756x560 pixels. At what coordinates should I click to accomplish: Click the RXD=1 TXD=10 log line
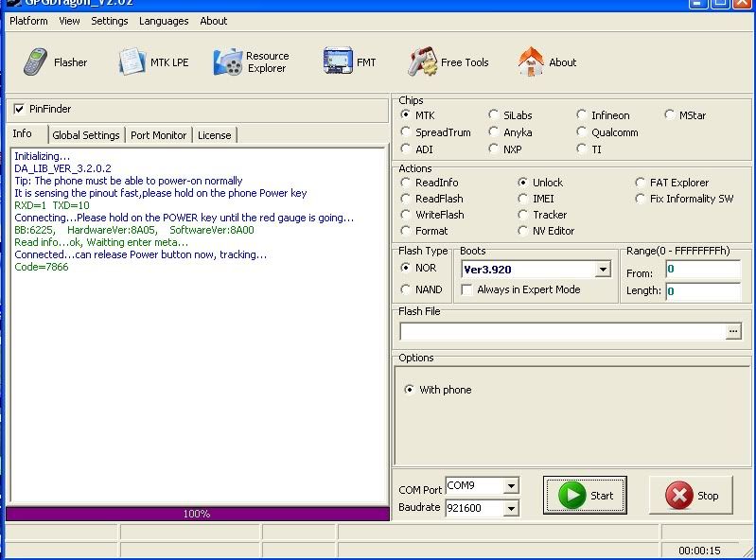pos(52,205)
